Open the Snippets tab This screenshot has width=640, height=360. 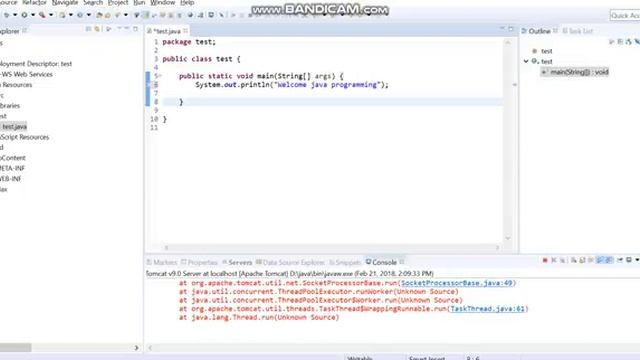coord(345,262)
